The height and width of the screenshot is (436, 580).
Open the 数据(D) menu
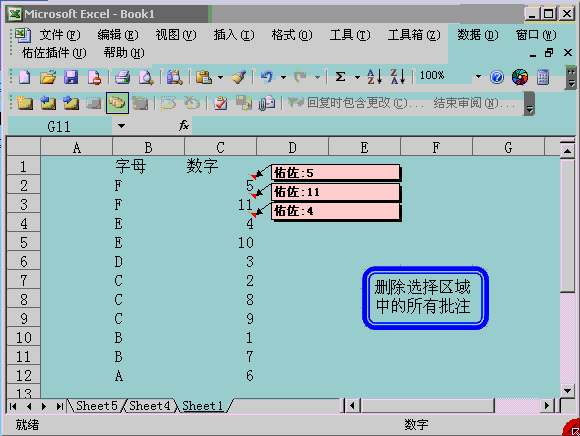[478, 35]
